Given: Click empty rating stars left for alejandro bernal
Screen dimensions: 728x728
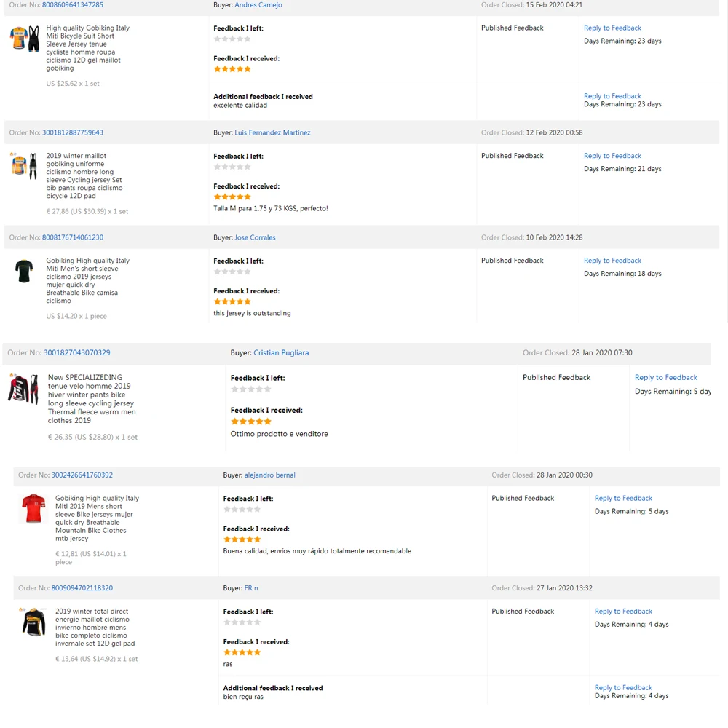Looking at the screenshot, I should click(242, 510).
